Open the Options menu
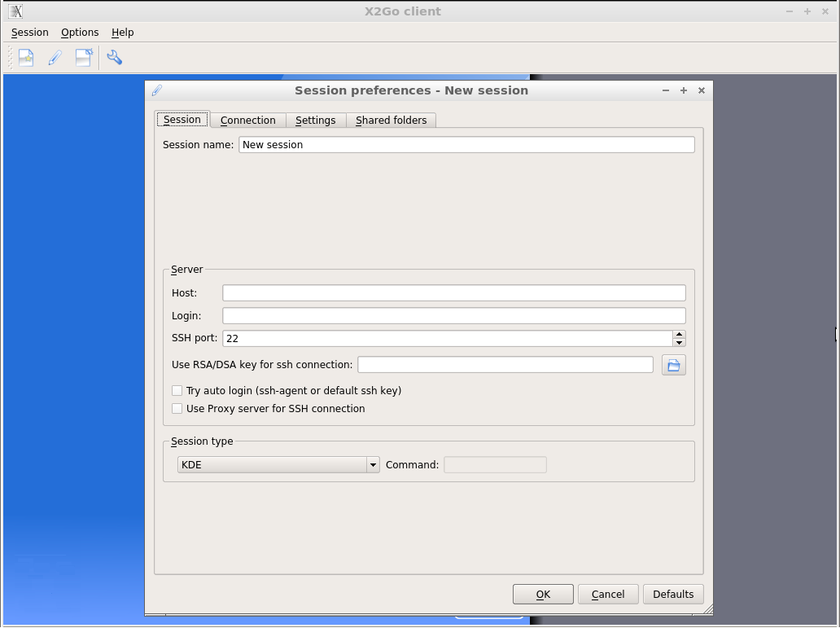 80,33
